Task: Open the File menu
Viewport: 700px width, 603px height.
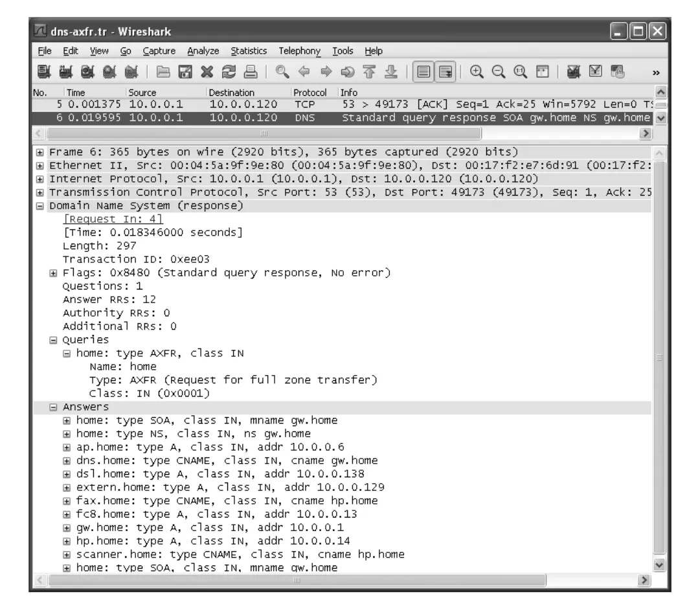Action: click(x=45, y=51)
